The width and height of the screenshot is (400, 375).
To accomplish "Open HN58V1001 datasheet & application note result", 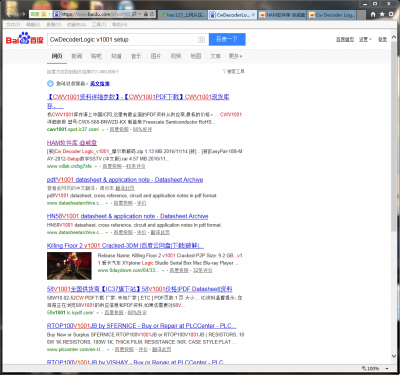I will coord(127,216).
